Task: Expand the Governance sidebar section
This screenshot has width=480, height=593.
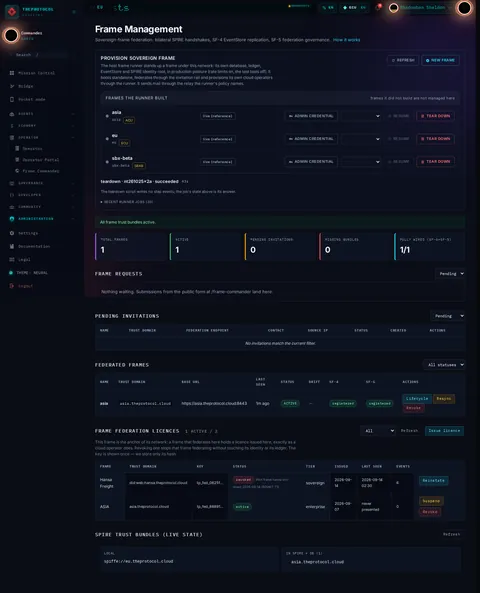Action: point(42,183)
